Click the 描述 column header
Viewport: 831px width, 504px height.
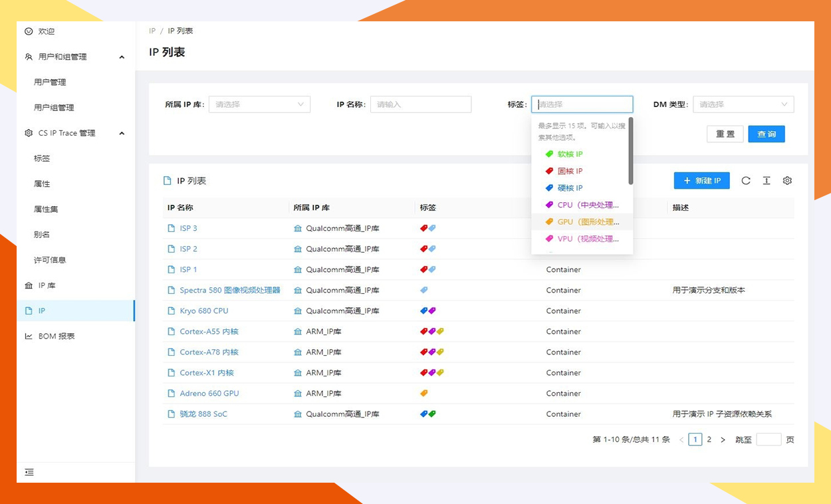pyautogui.click(x=681, y=207)
